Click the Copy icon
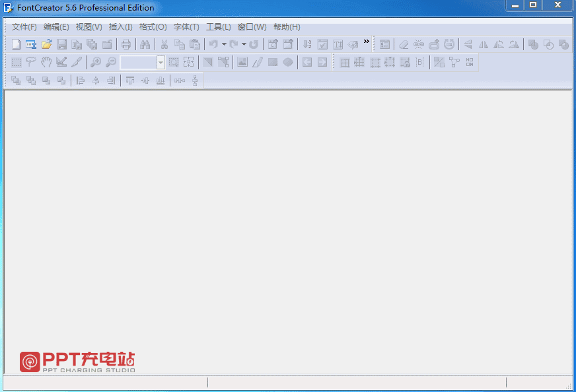576x392 pixels. 180,44
